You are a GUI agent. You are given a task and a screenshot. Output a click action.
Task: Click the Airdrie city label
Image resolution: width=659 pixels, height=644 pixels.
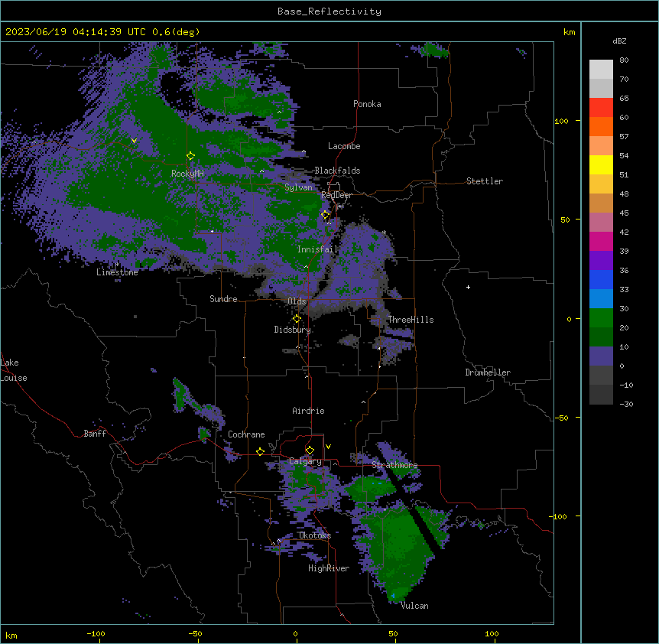coord(308,411)
